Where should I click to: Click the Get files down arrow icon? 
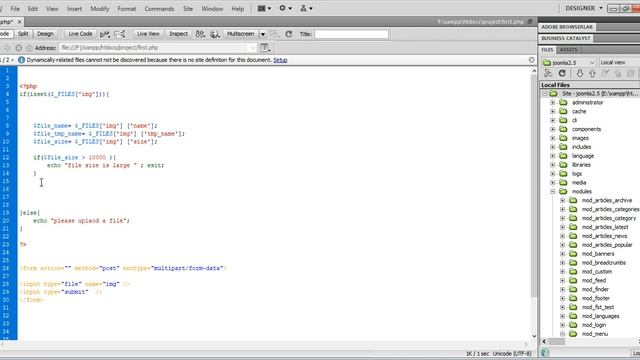[x=580, y=73]
